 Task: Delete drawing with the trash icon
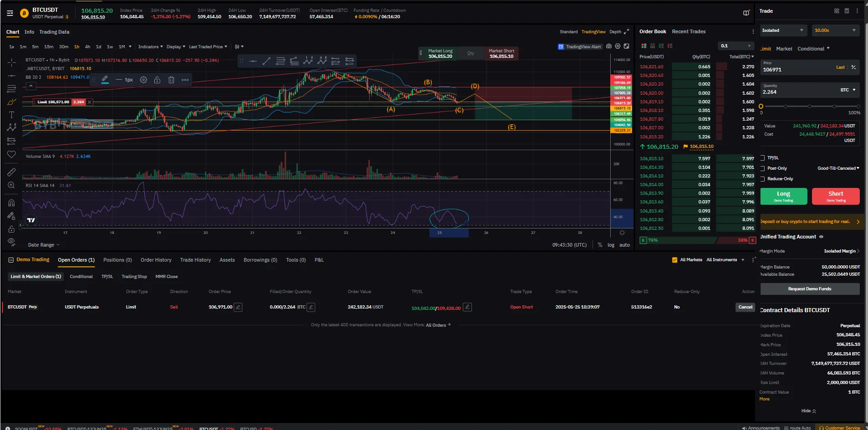tap(171, 80)
